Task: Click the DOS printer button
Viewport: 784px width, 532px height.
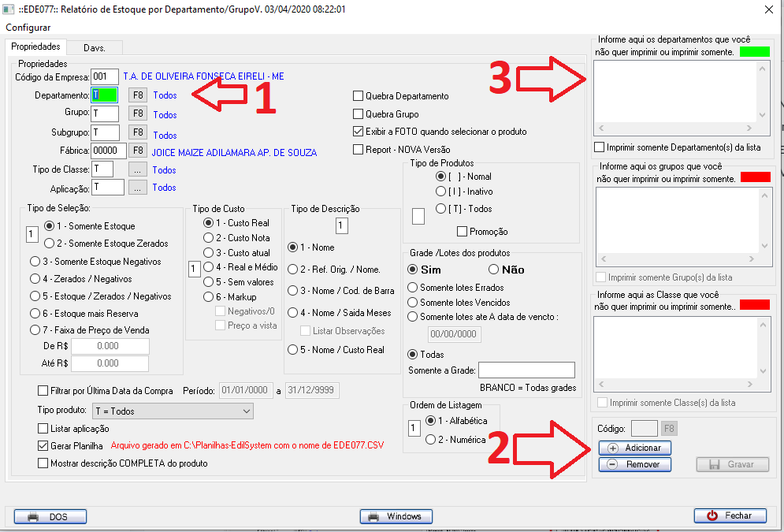Action: pos(50,516)
